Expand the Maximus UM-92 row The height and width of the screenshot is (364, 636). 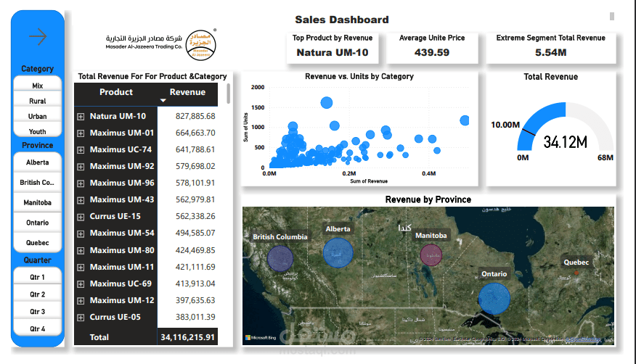pyautogui.click(x=81, y=167)
